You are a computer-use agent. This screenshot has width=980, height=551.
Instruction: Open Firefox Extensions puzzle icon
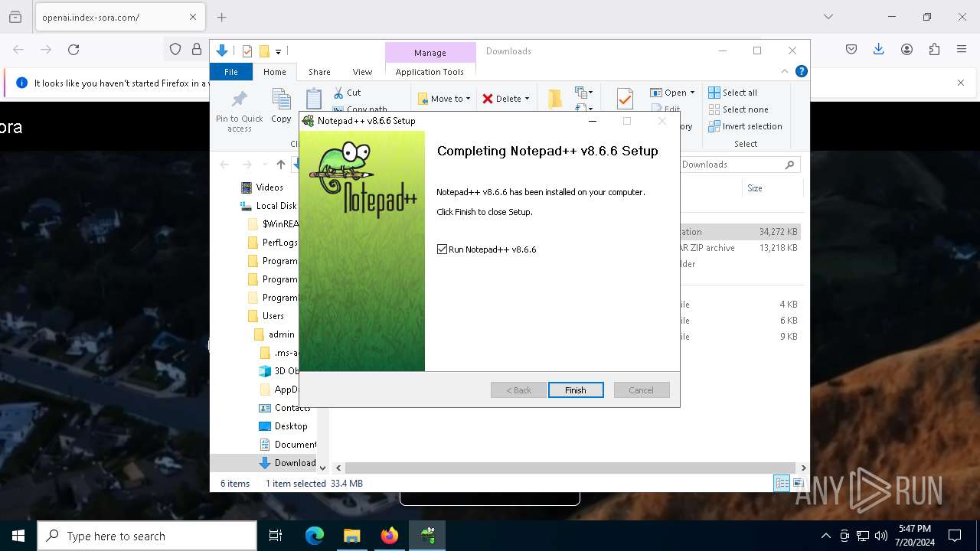tap(934, 50)
